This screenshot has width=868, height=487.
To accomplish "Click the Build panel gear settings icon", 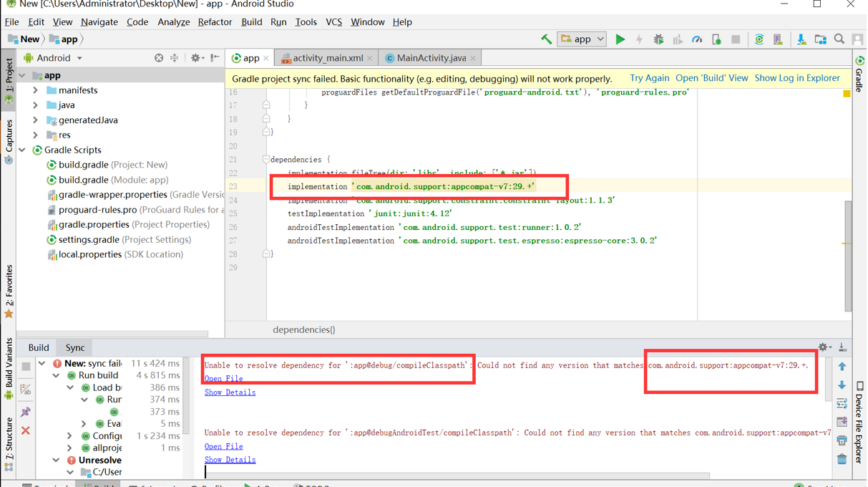I will [x=824, y=347].
